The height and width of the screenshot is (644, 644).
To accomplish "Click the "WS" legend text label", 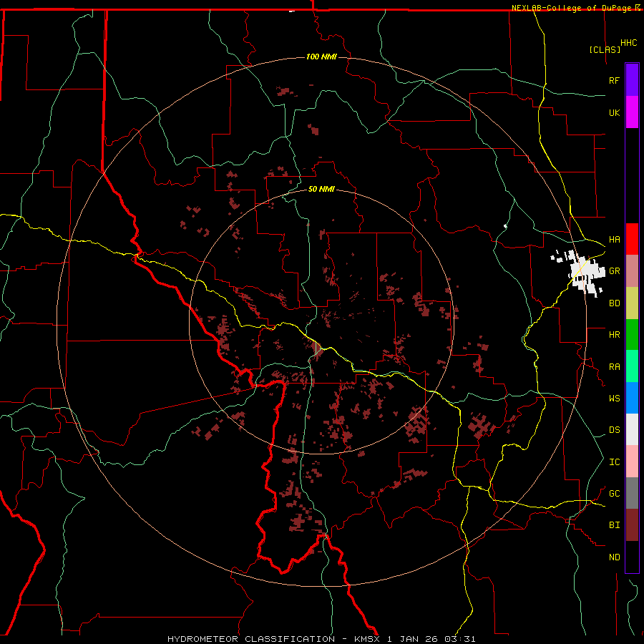I will point(615,398).
